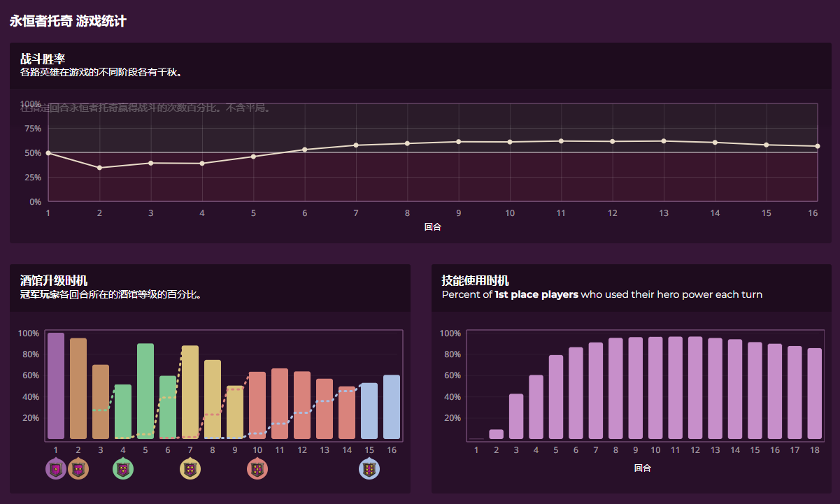Click x-axis label 17 on hero power chart
The height and width of the screenshot is (504, 840).
pyautogui.click(x=795, y=450)
